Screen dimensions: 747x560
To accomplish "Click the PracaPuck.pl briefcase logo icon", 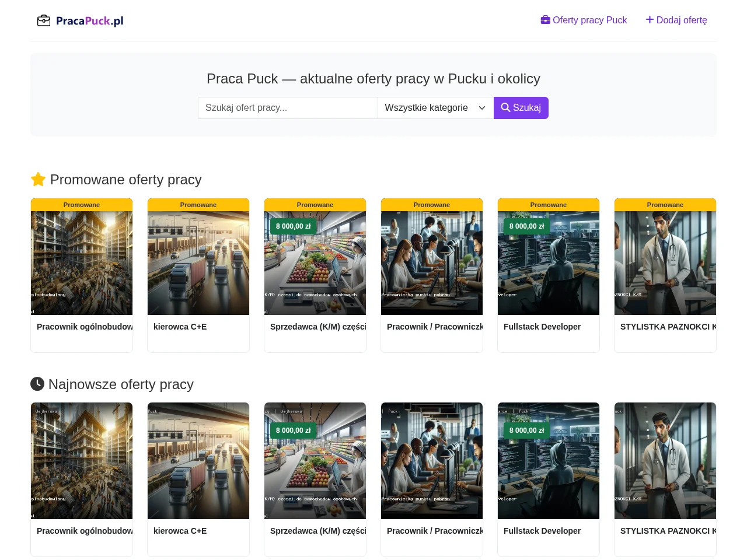I will pos(44,21).
